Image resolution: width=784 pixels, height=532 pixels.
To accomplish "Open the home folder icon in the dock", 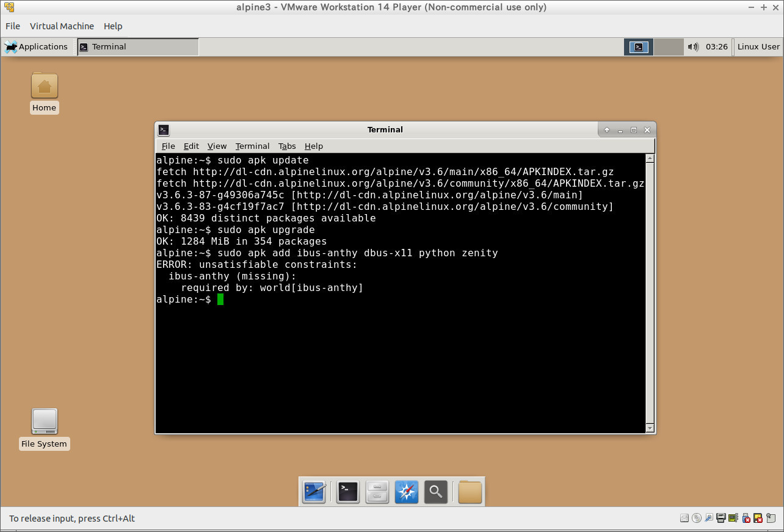I will click(470, 492).
